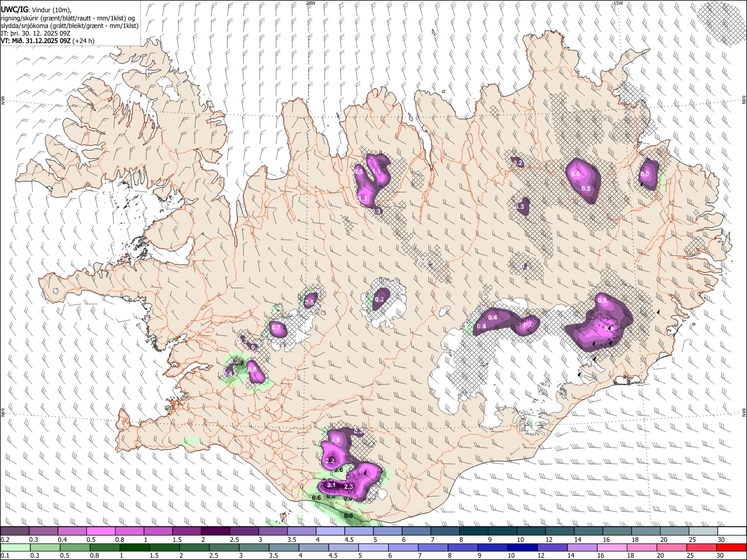Click the "2.2" precipitation value on map
747x560 pixels.
[330, 461]
